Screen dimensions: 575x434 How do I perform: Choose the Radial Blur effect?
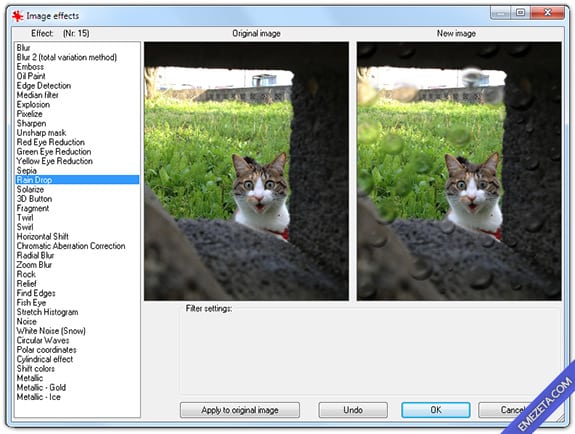pos(35,255)
